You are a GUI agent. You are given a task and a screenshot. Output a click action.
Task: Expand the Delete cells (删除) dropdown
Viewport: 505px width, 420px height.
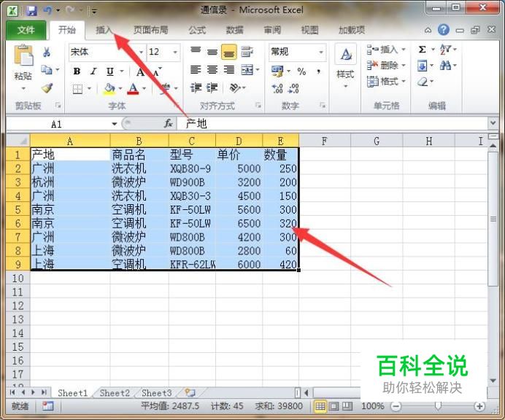pos(404,66)
